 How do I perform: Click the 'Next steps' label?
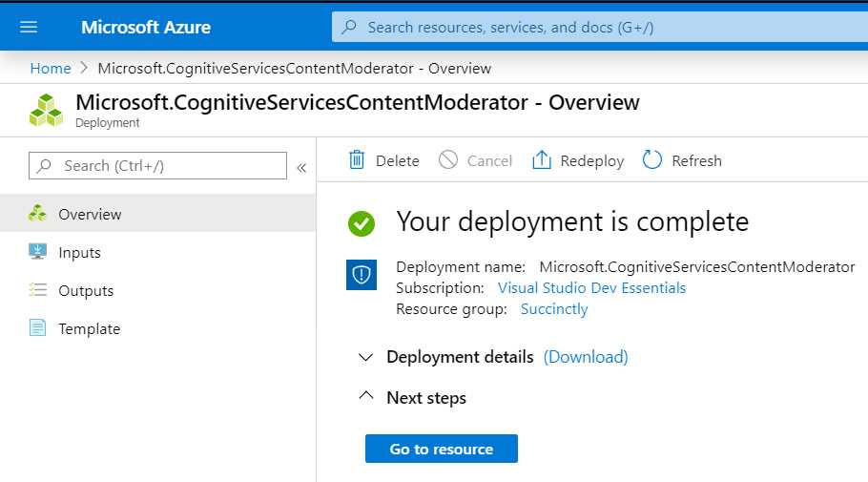426,398
